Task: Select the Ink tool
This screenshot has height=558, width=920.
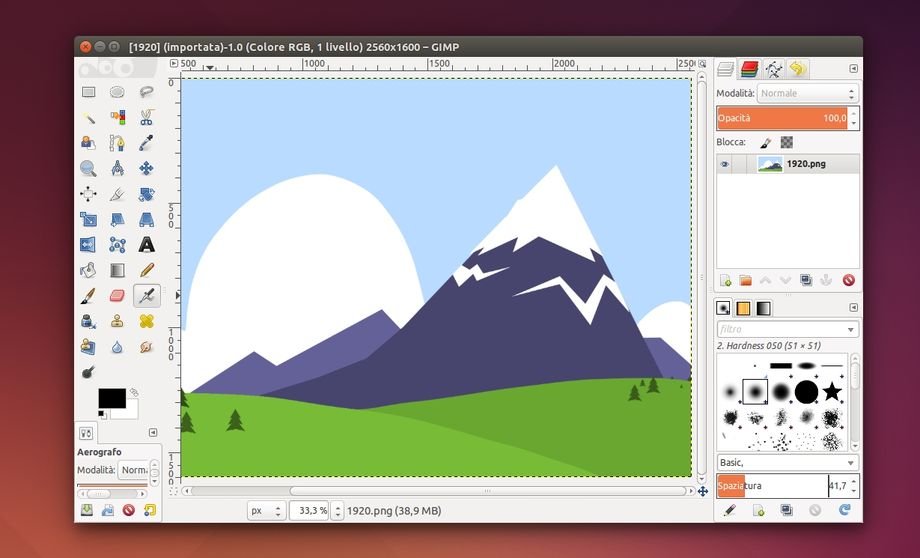Action: click(89, 321)
